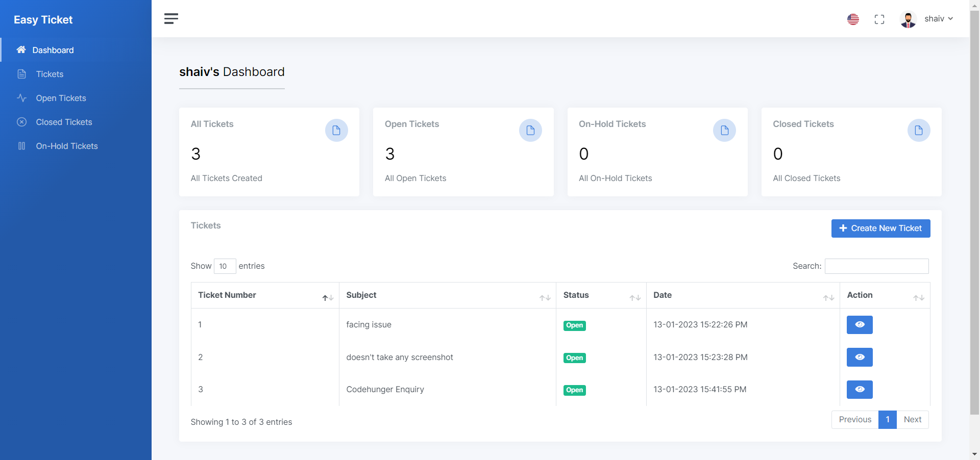Sort table by Ticket Number column

click(x=328, y=297)
